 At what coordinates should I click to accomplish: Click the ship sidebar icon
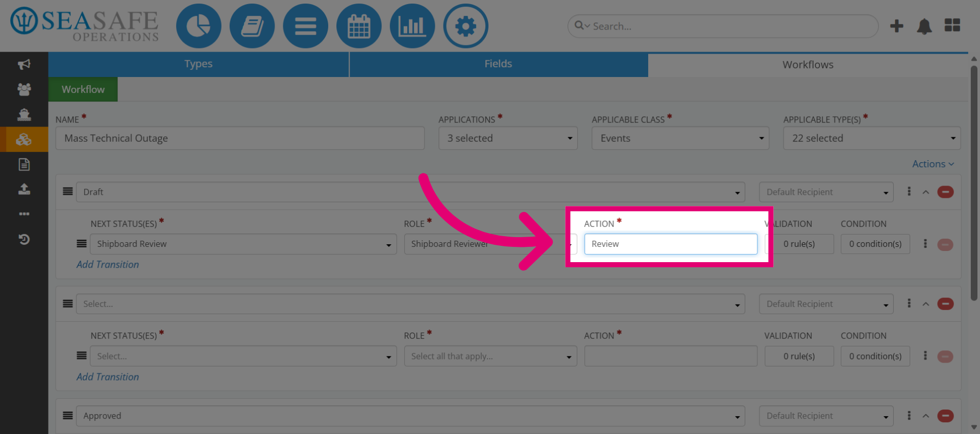coord(24,114)
